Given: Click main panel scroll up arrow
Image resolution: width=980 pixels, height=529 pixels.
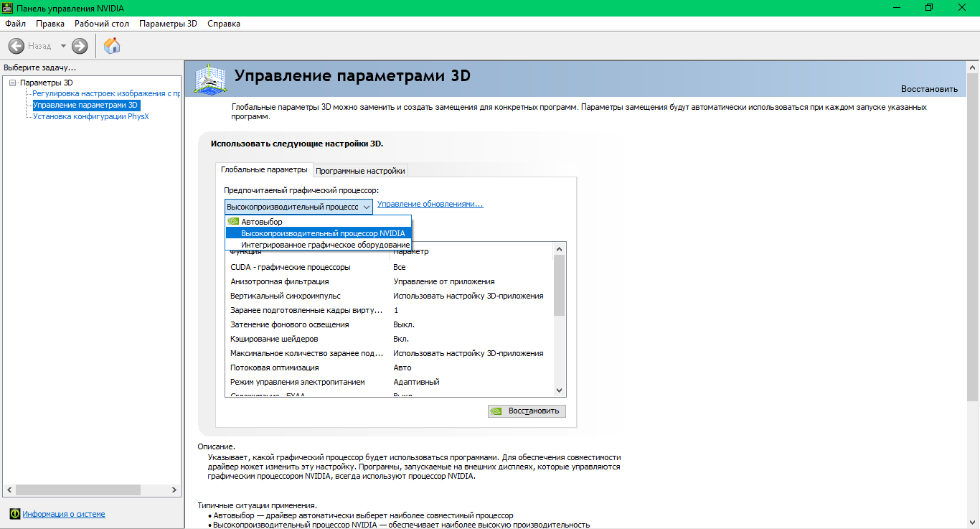Looking at the screenshot, I should 973,67.
